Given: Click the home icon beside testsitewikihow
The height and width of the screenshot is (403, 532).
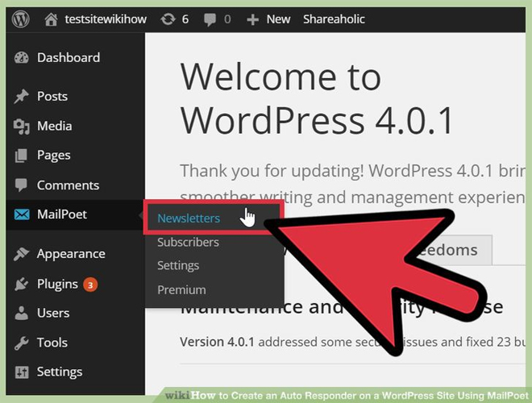Looking at the screenshot, I should tap(52, 19).
